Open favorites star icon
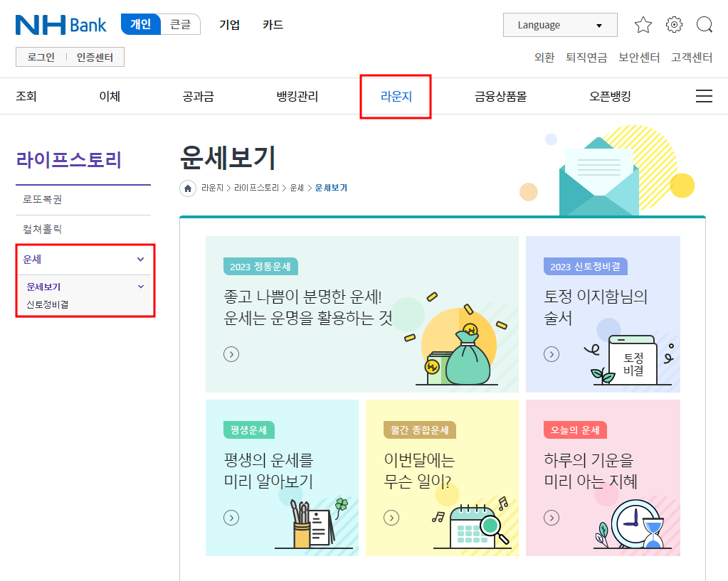This screenshot has width=728, height=581. (x=643, y=25)
